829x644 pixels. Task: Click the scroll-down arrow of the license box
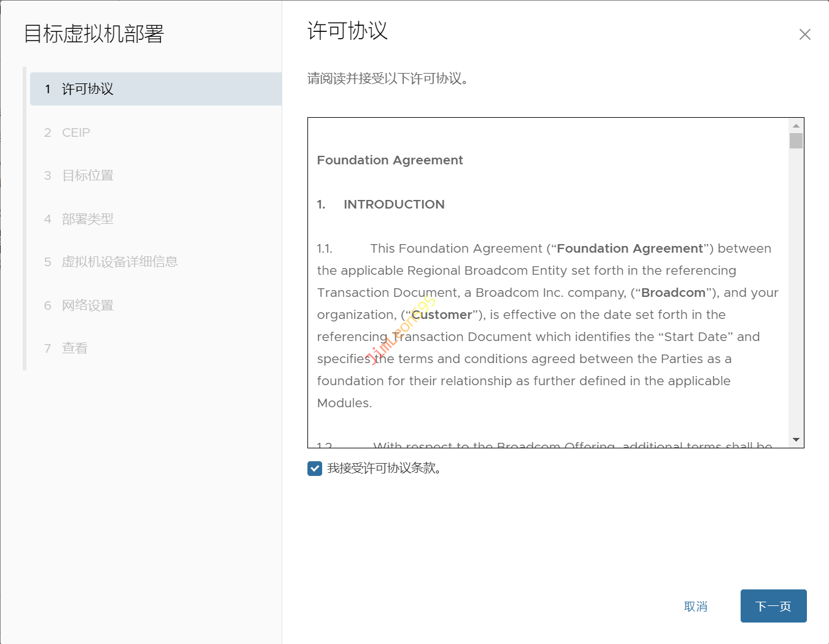click(796, 440)
